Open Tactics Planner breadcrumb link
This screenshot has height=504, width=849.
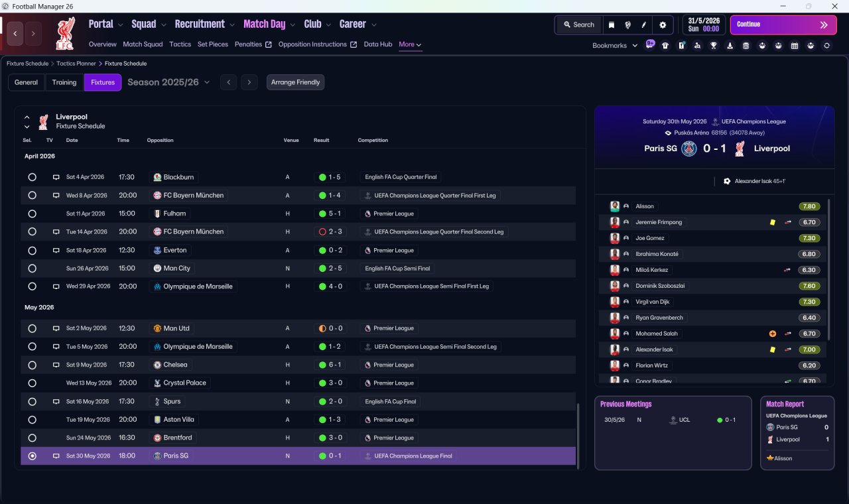click(x=76, y=64)
